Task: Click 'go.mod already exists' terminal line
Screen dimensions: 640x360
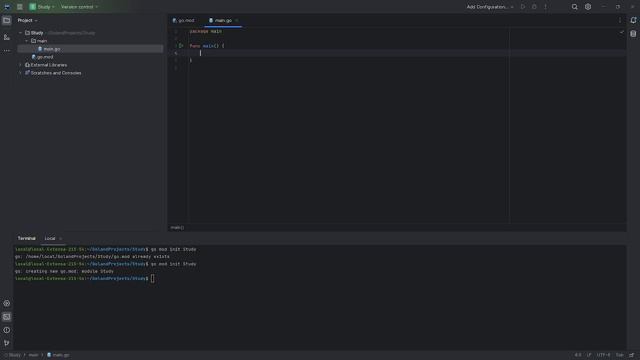Action: [x=92, y=257]
